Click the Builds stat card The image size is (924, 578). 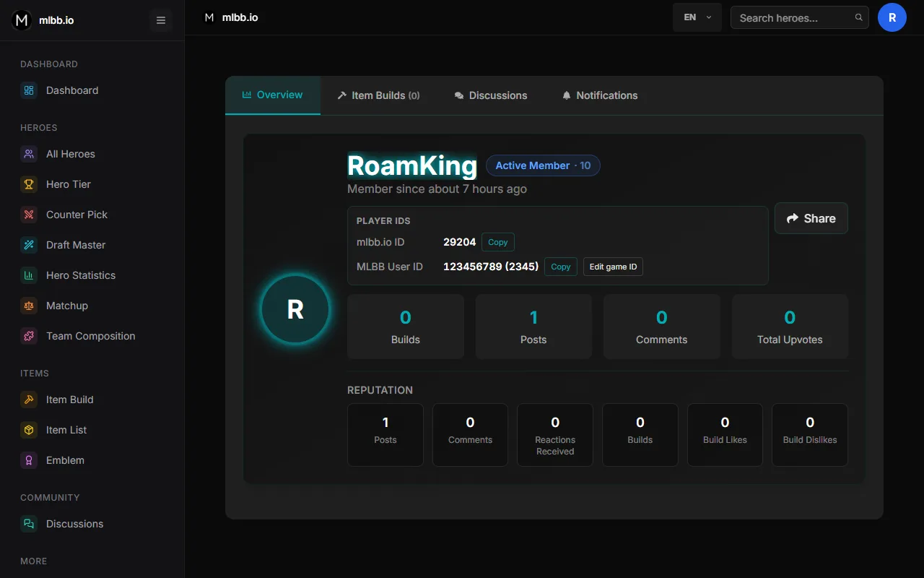(x=406, y=327)
